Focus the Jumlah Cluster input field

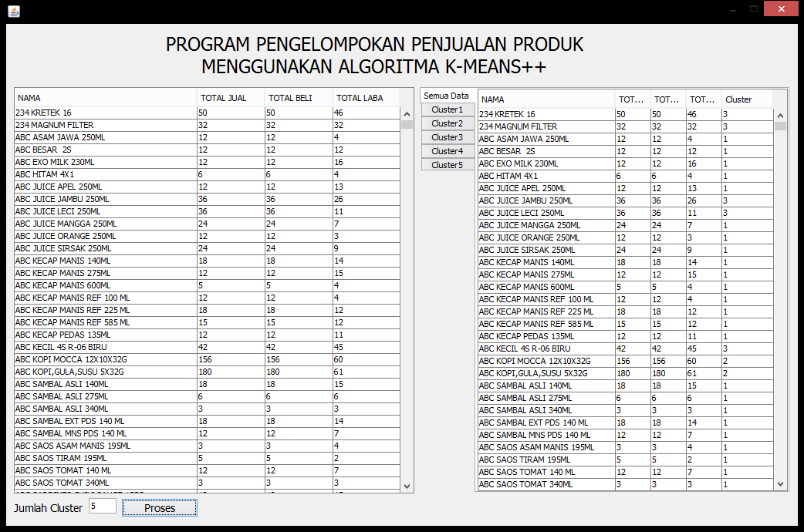(x=102, y=507)
